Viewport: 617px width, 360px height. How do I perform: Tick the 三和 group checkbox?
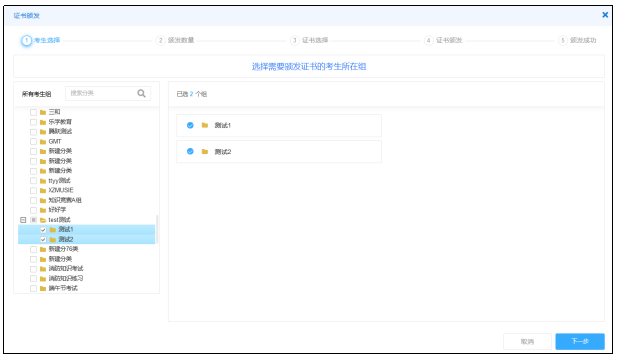pyautogui.click(x=33, y=112)
